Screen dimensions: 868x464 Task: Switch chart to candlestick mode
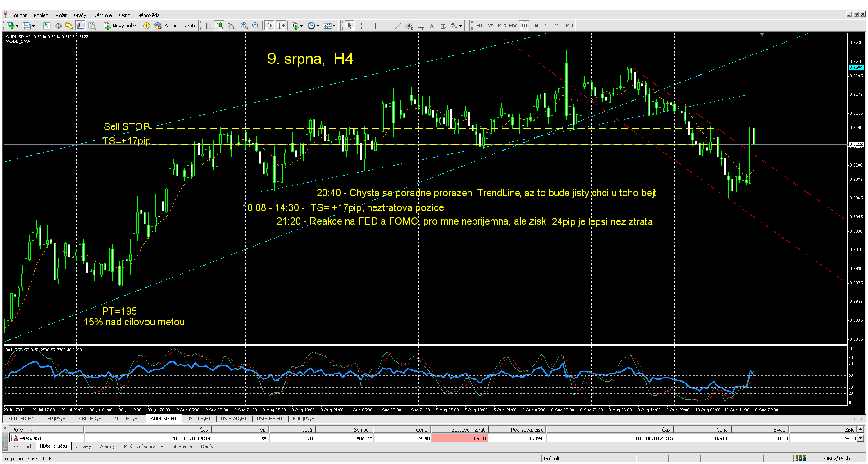220,26
